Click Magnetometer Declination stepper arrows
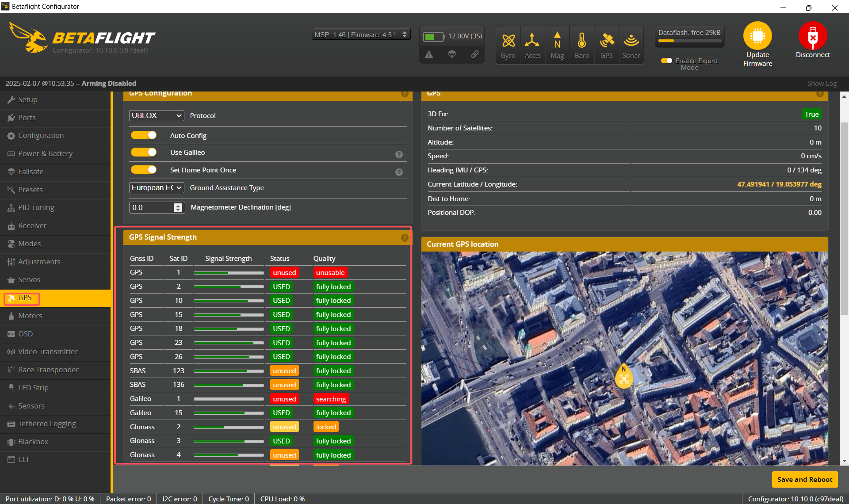 pos(178,207)
